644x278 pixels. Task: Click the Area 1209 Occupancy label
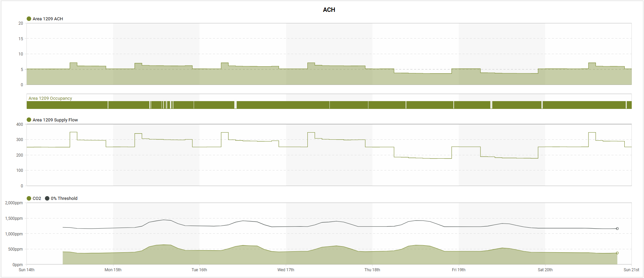pyautogui.click(x=50, y=98)
